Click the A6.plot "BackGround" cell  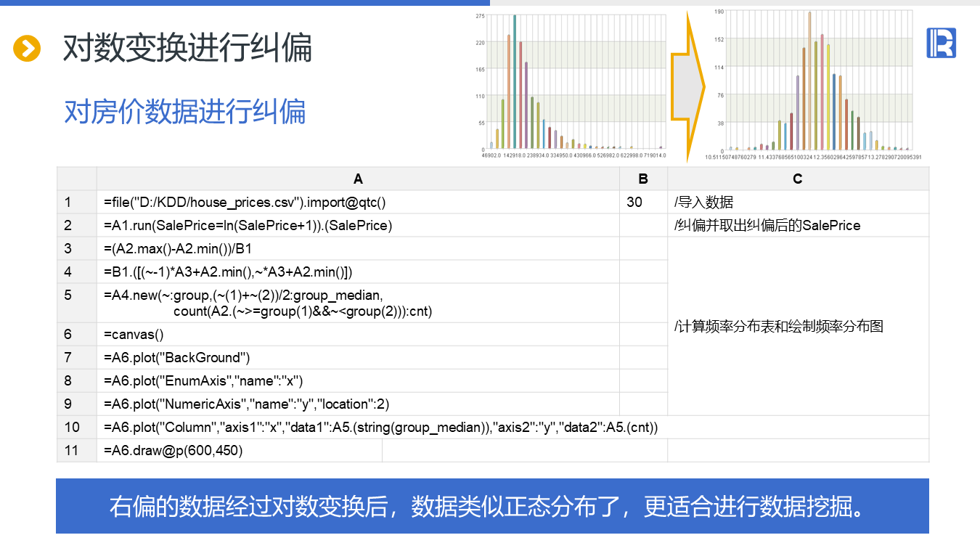click(x=358, y=357)
